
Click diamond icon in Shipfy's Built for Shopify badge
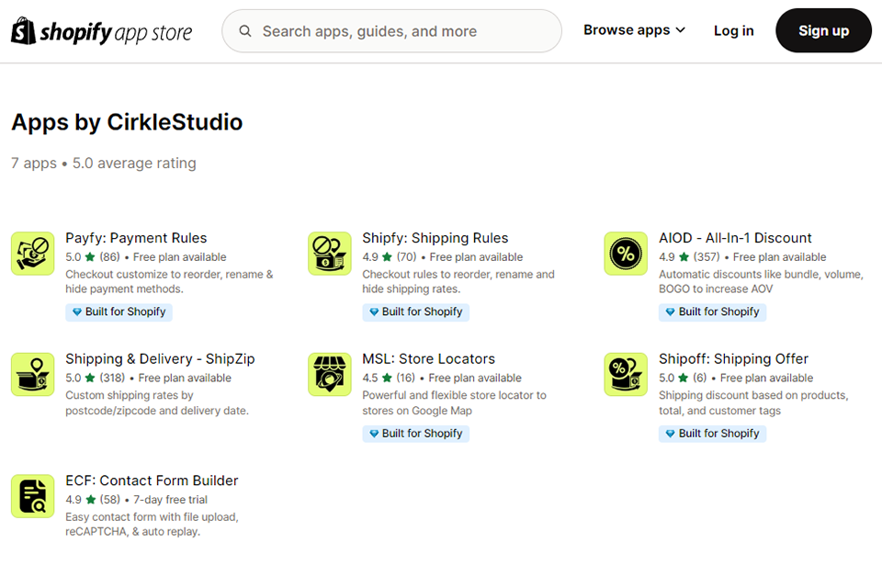[x=374, y=311]
